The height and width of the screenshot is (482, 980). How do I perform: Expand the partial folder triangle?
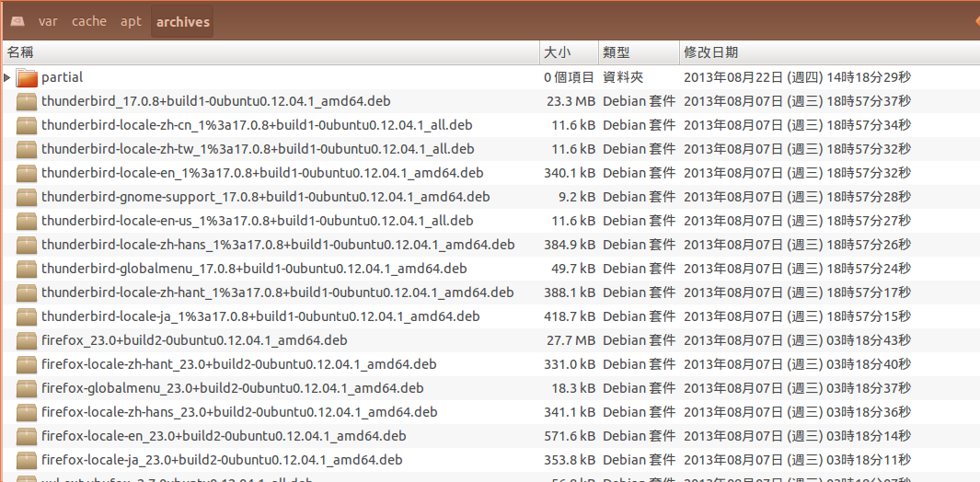tap(6, 78)
